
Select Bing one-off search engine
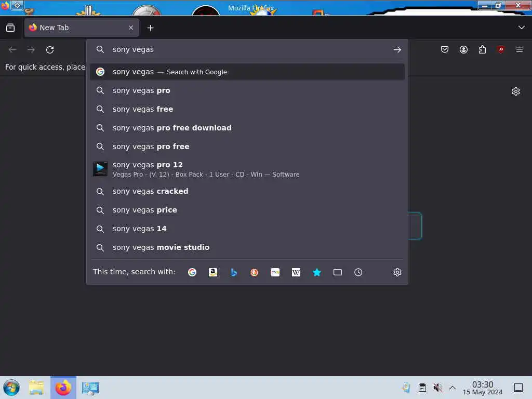233,272
